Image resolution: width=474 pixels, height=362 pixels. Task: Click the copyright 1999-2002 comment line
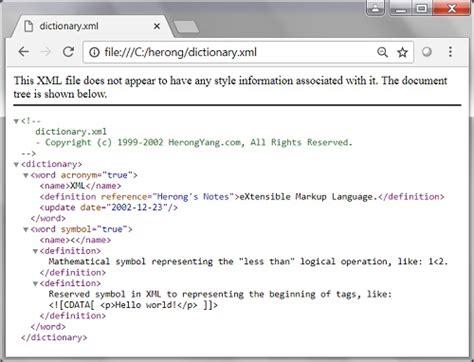point(194,142)
